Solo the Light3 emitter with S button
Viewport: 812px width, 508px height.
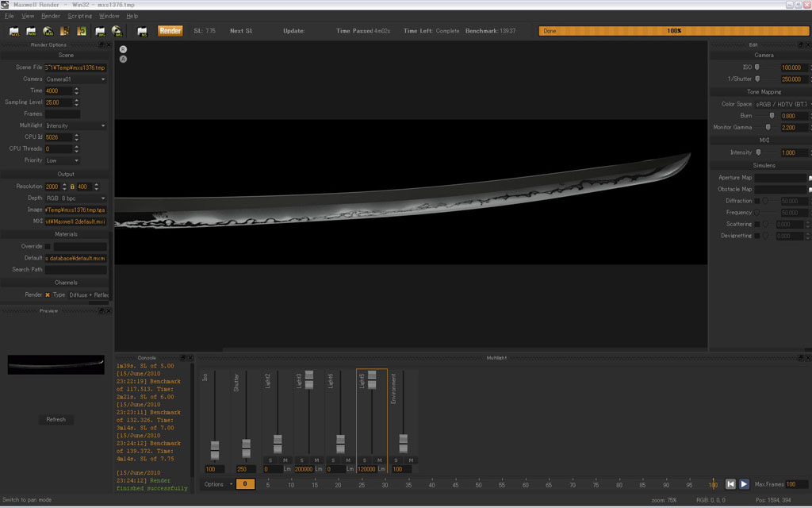(x=301, y=460)
